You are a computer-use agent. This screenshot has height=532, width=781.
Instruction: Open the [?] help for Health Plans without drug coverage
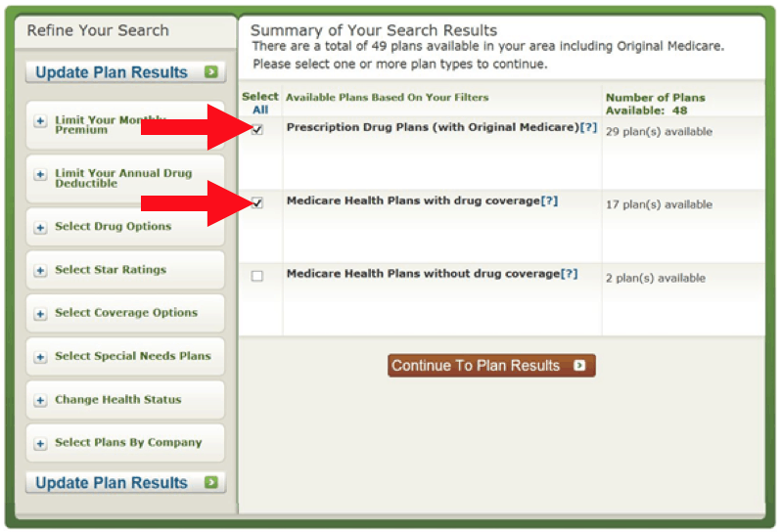click(570, 274)
